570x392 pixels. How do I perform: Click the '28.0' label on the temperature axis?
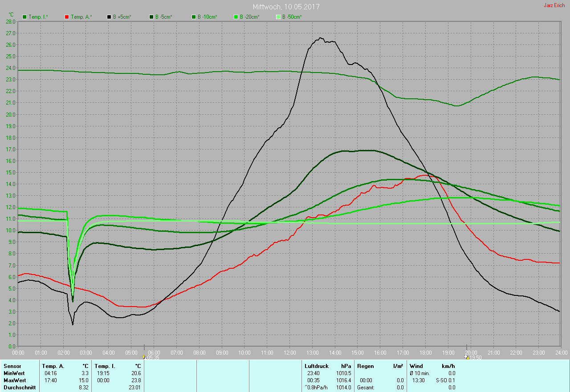click(11, 21)
